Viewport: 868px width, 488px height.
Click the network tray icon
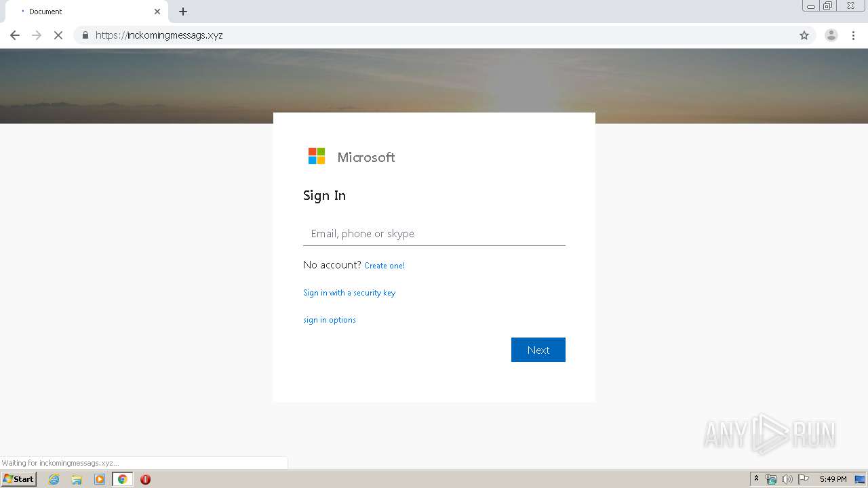[x=771, y=479]
